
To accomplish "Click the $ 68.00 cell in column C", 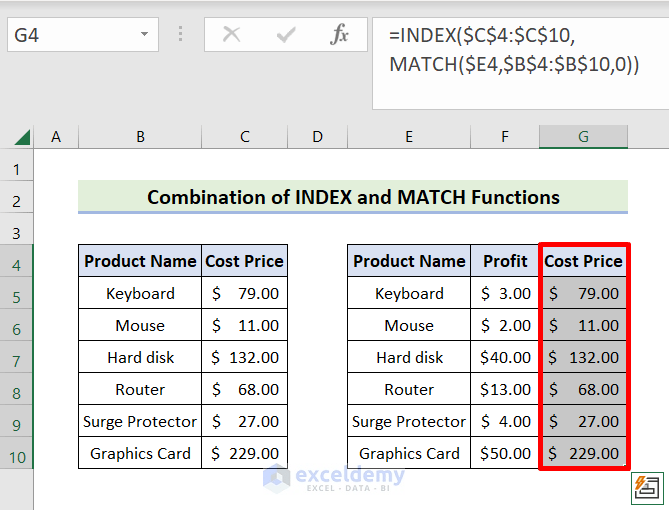I will (244, 389).
